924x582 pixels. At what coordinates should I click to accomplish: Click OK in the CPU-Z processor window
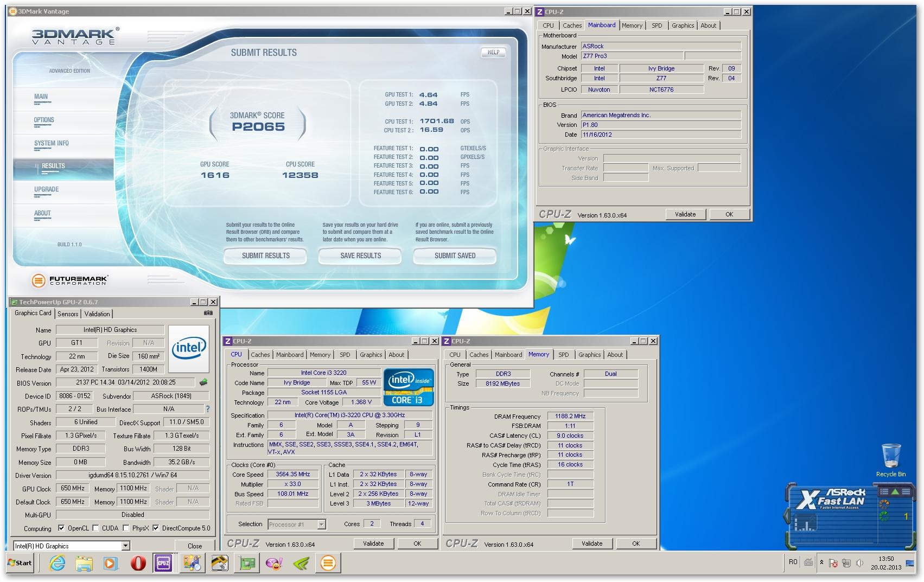(417, 543)
